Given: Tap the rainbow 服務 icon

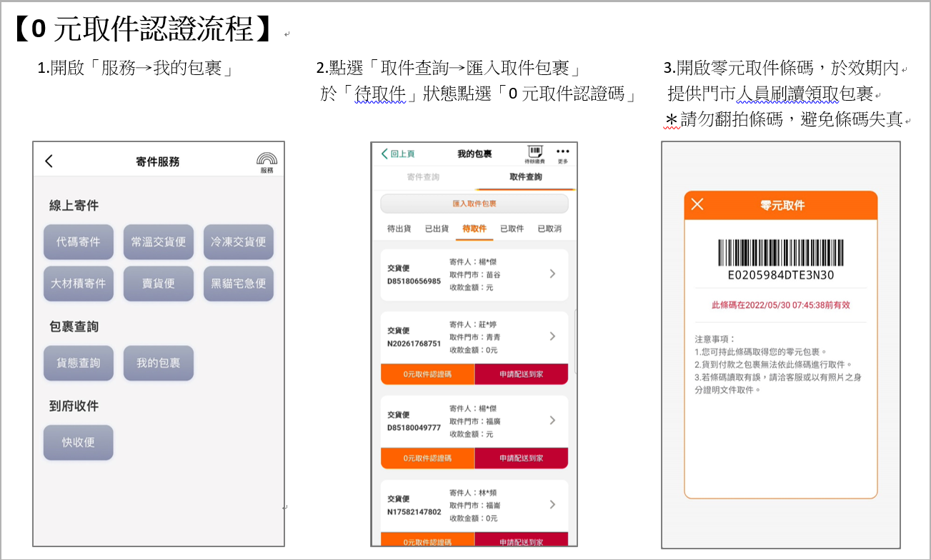Looking at the screenshot, I should [267, 161].
